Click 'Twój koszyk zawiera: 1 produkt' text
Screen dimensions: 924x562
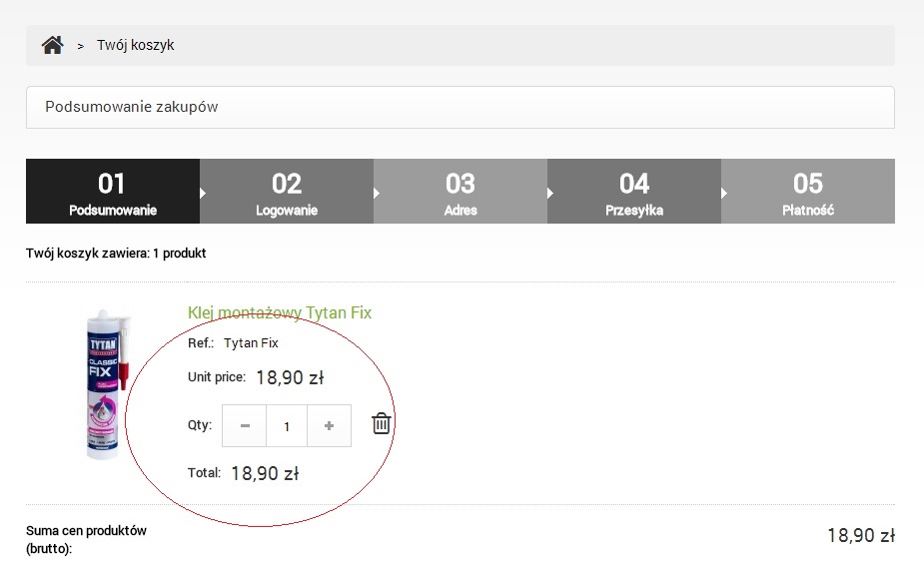click(x=116, y=254)
